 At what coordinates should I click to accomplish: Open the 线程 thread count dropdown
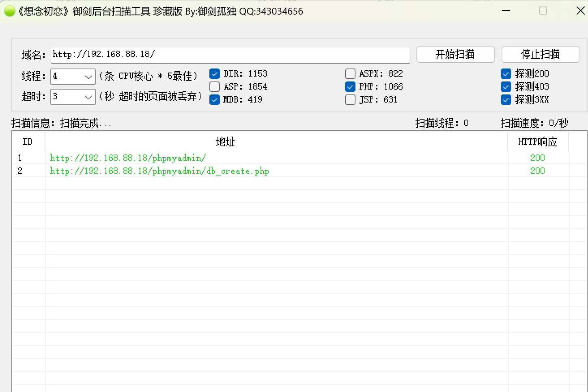(88, 77)
